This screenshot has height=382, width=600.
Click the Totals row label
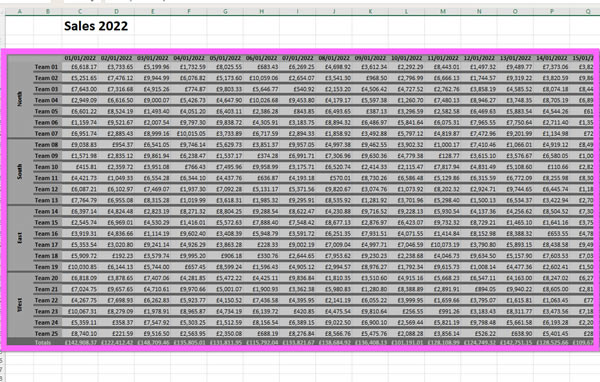[x=43, y=342]
